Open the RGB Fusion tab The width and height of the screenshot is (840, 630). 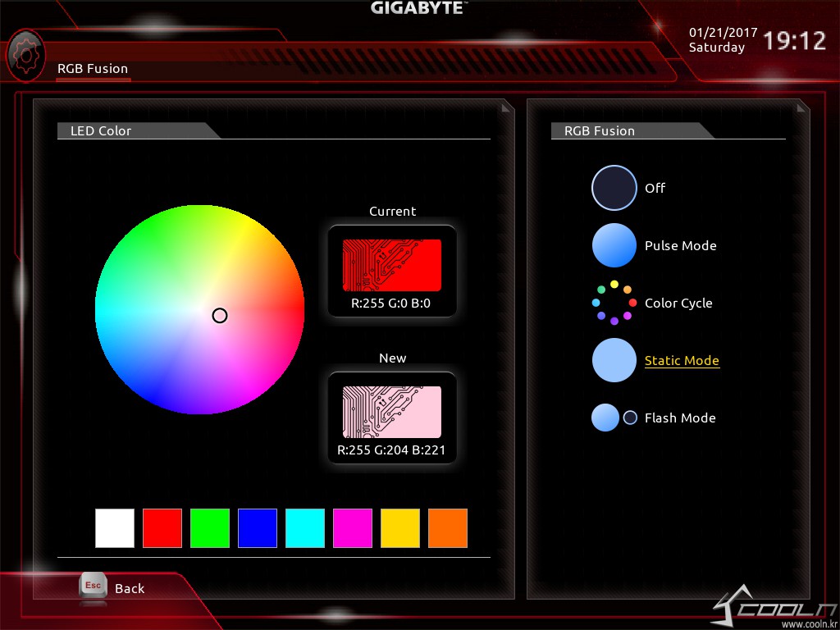coord(93,69)
